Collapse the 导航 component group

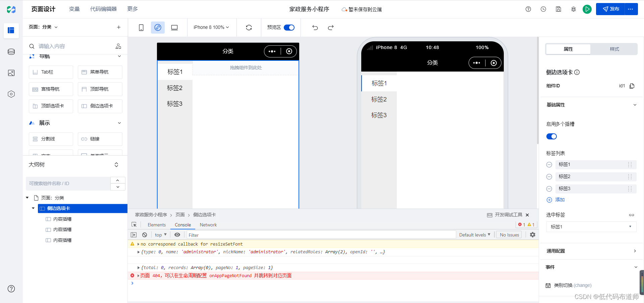(x=119, y=56)
